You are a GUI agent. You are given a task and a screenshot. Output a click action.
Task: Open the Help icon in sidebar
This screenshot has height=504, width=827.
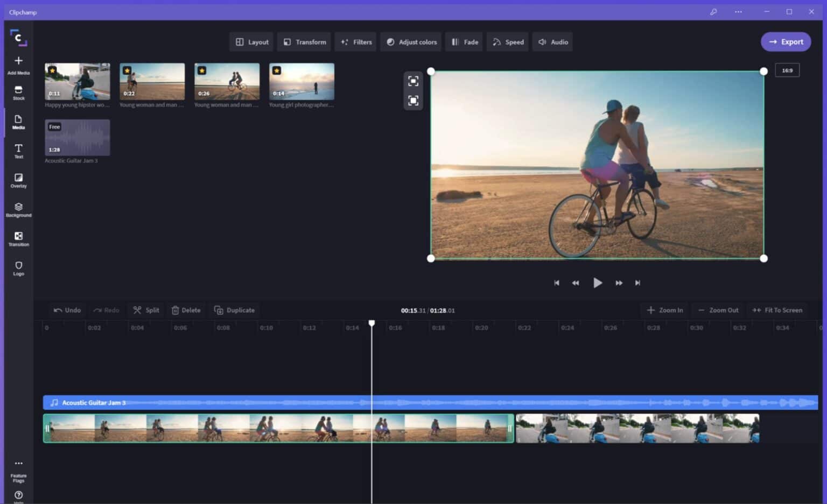click(18, 496)
